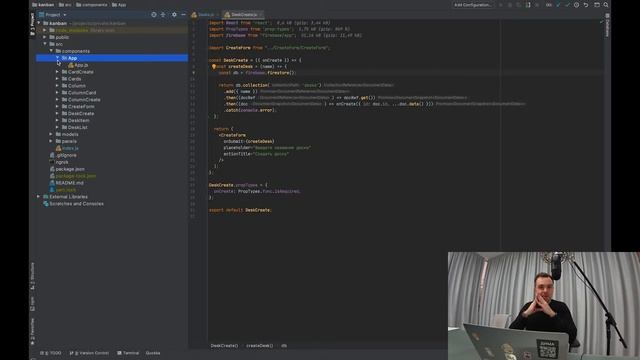640x360 pixels.
Task: Select the DeskCreate folder in tree
Action: pos(78,113)
